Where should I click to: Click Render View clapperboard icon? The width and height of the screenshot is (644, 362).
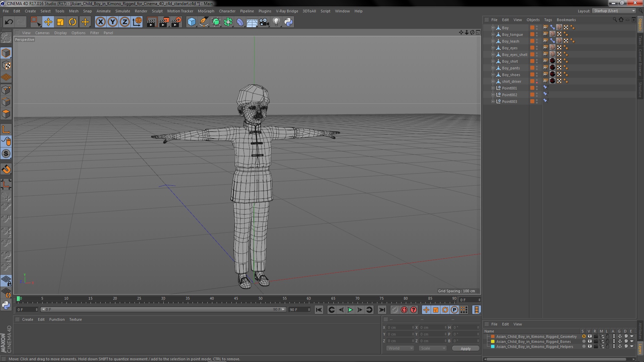click(152, 22)
